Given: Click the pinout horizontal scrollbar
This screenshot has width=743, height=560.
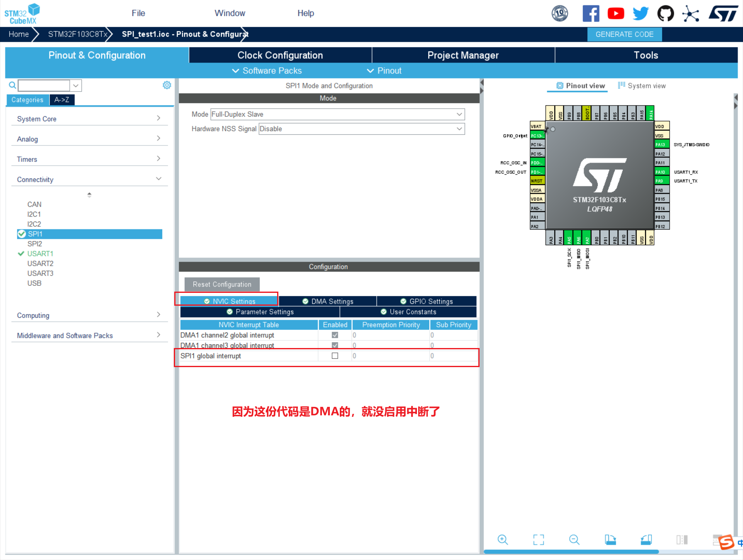Looking at the screenshot, I should [571, 552].
